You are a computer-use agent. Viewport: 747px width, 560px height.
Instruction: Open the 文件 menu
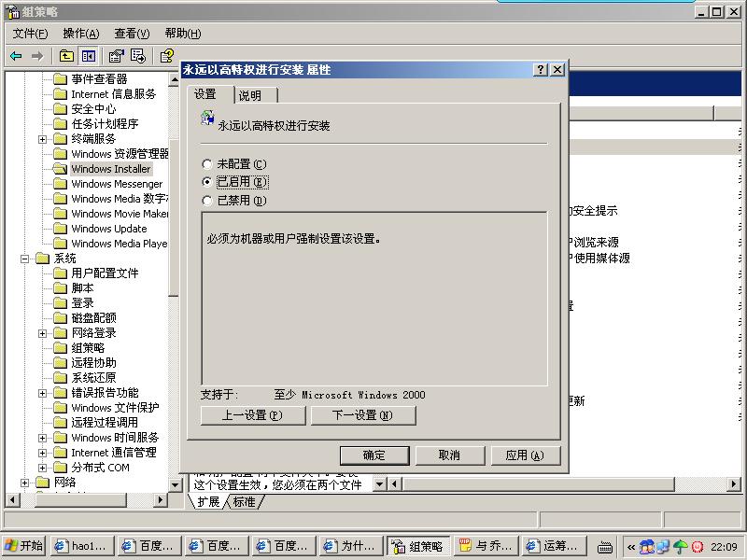30,34
